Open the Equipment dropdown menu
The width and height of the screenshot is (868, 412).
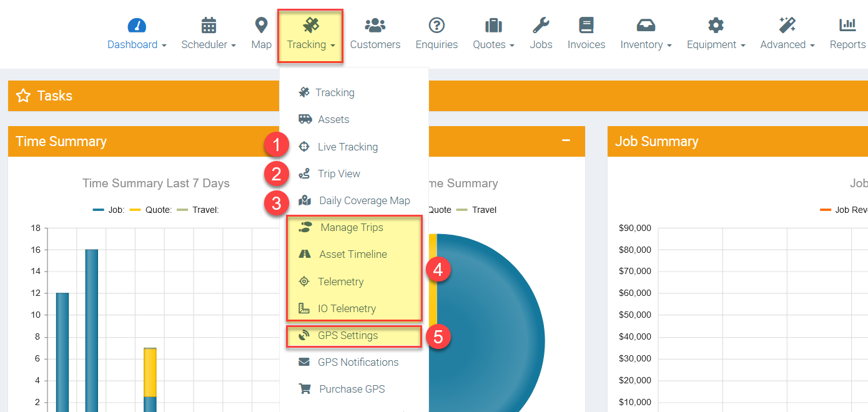click(x=716, y=45)
